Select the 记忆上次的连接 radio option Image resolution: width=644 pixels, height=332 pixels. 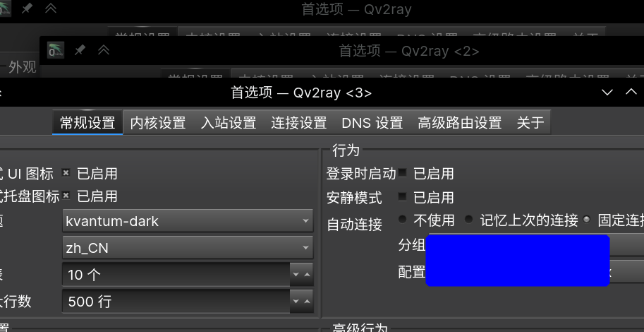click(x=468, y=219)
